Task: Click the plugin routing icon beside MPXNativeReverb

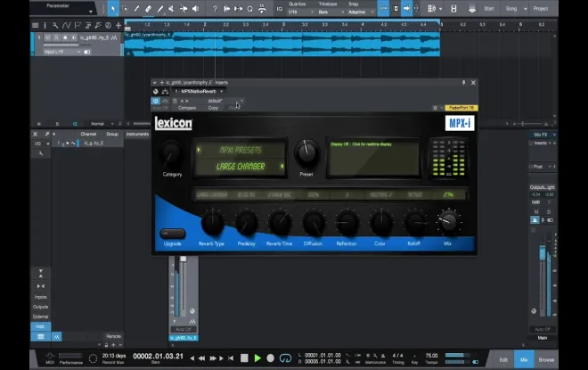Action: click(x=165, y=91)
